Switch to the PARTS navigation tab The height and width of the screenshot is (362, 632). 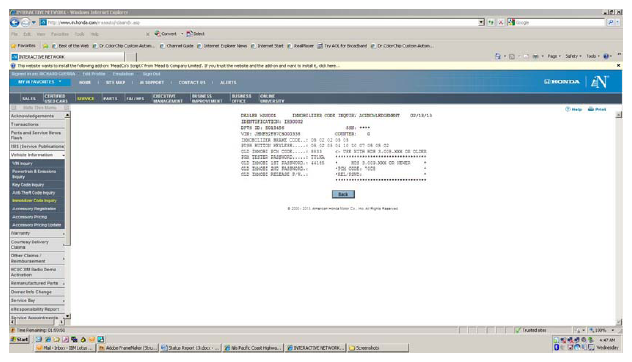[110, 98]
